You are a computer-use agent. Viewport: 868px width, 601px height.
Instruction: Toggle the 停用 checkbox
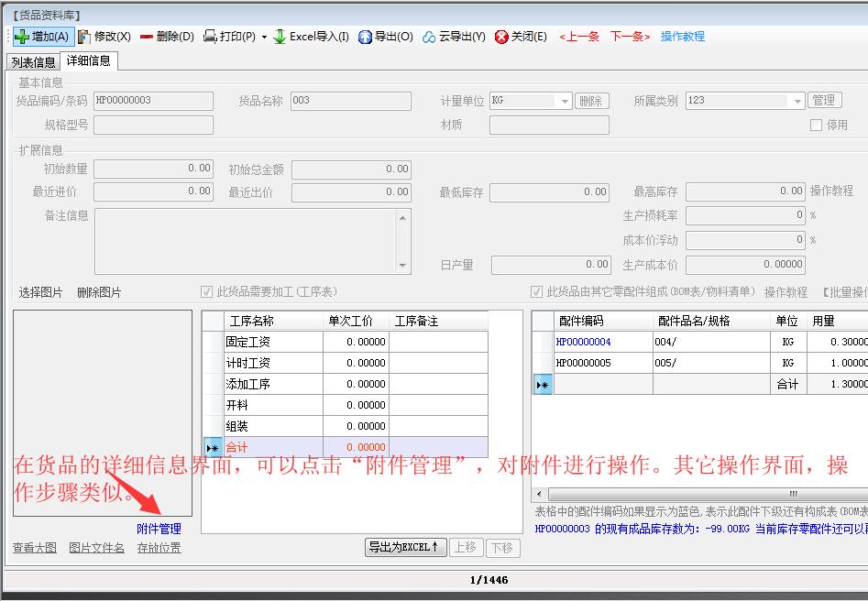click(816, 125)
